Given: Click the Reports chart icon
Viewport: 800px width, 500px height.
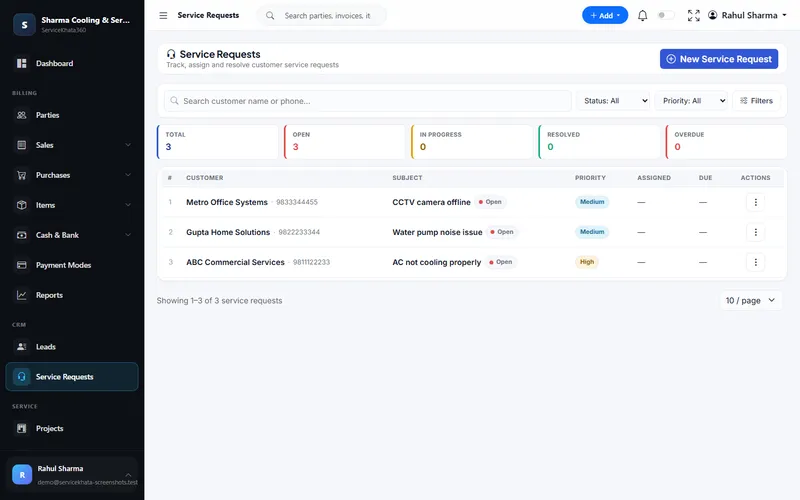Looking at the screenshot, I should (21, 295).
